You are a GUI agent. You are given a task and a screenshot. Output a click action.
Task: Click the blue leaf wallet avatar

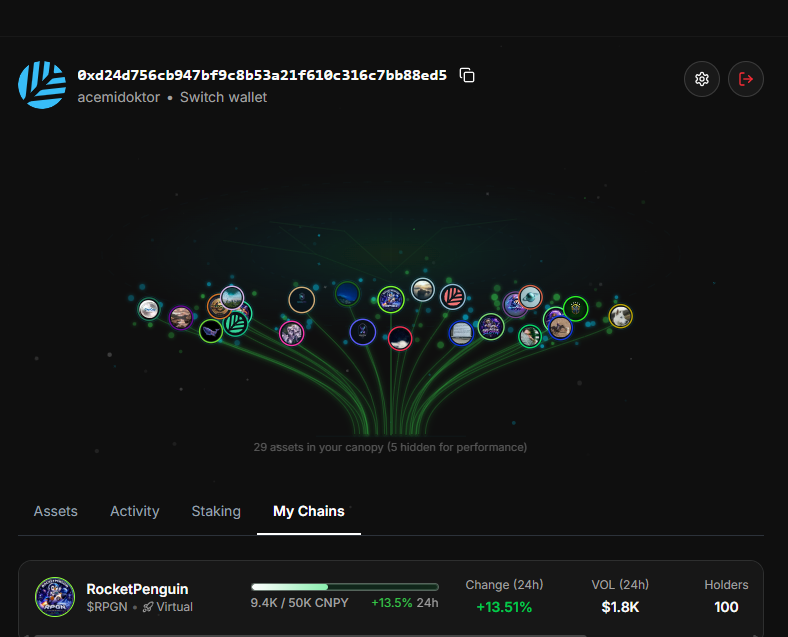pyautogui.click(x=42, y=85)
